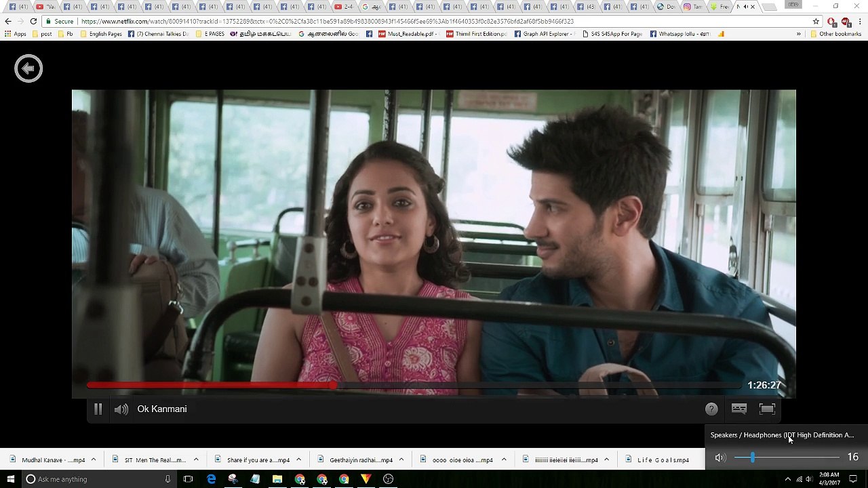
Task: Open downloaded file 'Geethaiyin radhai'
Action: 355,460
